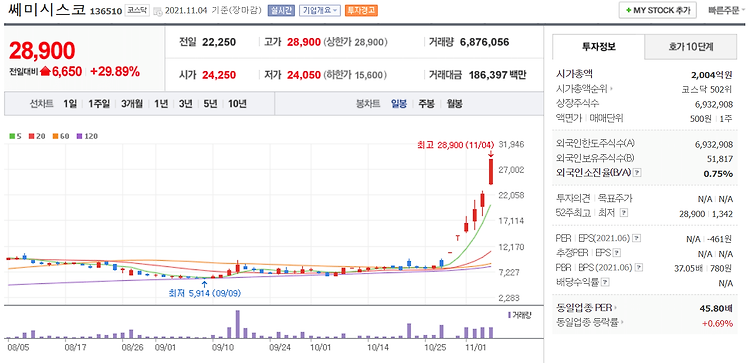Click the stock name 쎄미시스코

[x=47, y=10]
